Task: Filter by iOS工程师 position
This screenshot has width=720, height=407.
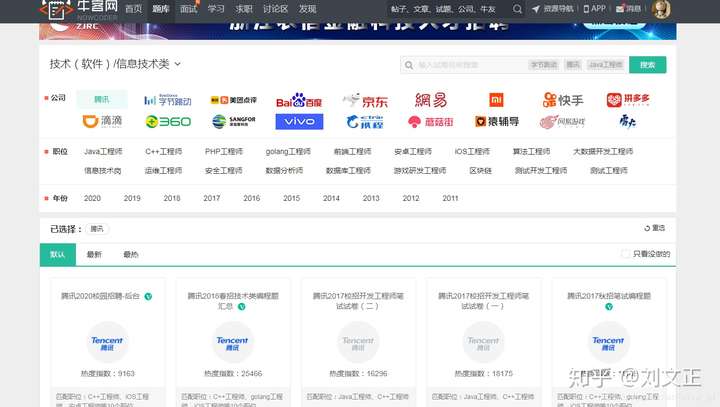Action: (x=472, y=152)
